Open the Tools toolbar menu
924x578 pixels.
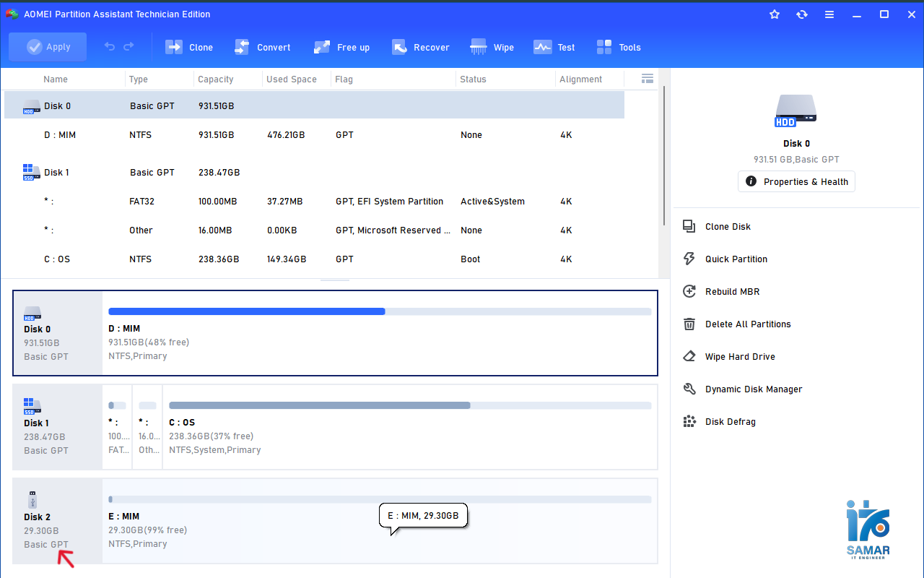[619, 48]
